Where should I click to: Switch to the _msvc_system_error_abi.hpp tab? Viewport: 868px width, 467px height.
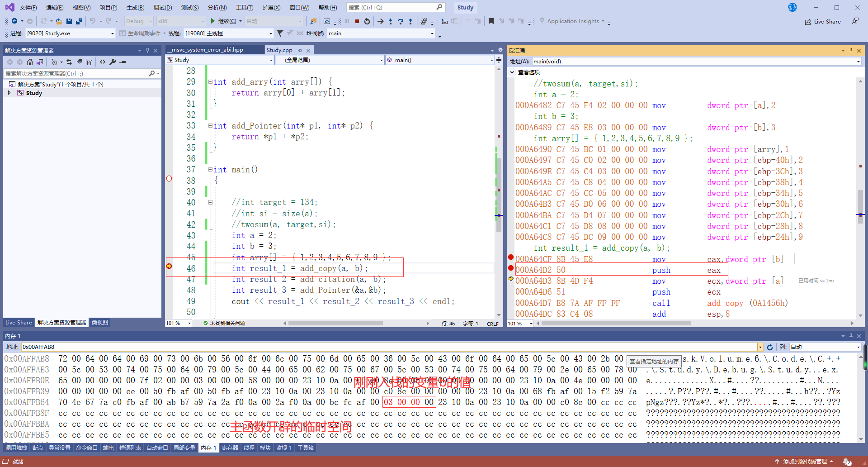pyautogui.click(x=214, y=50)
